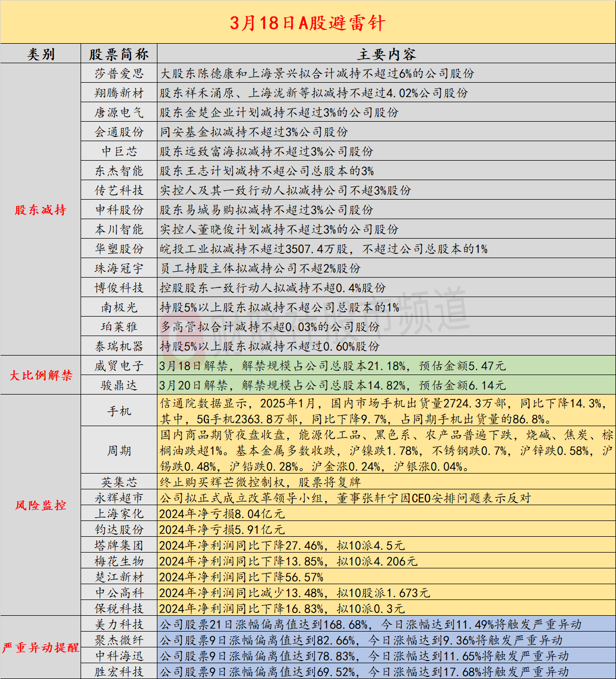Click text 公司股票9日涨幅偏离值达到69.52%
616x679 pixels.
pos(257,672)
